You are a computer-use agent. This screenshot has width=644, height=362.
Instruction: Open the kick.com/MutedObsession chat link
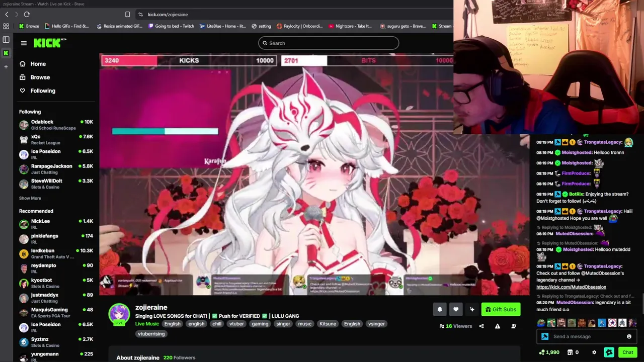click(x=571, y=287)
